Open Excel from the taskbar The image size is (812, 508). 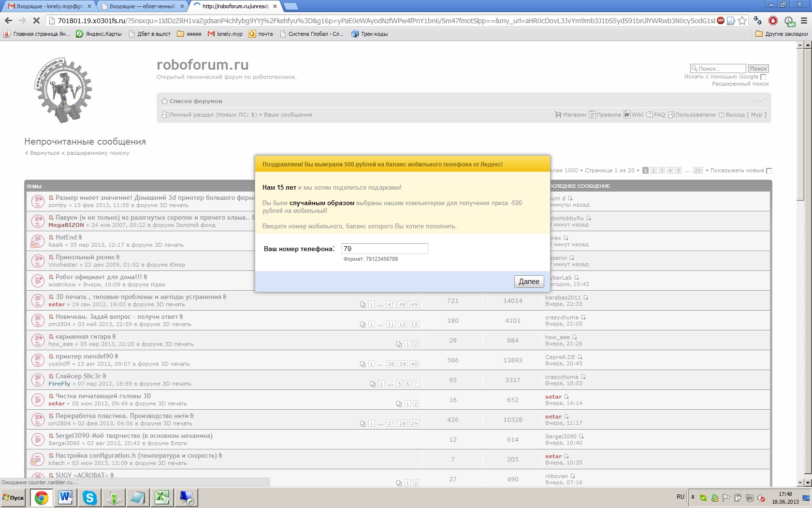coord(162,497)
